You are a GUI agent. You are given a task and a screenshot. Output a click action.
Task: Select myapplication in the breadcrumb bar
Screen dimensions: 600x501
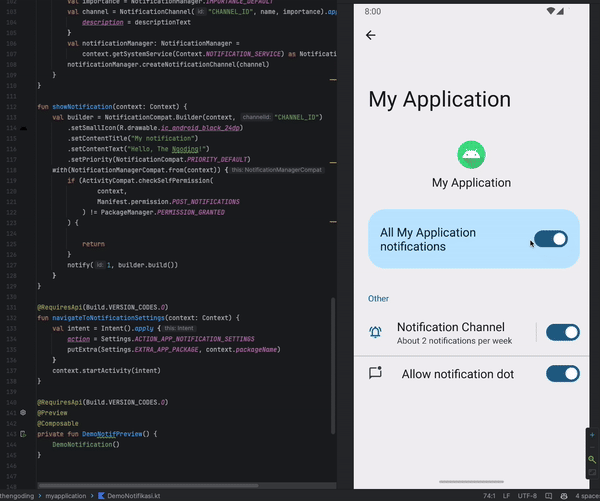(x=67, y=495)
